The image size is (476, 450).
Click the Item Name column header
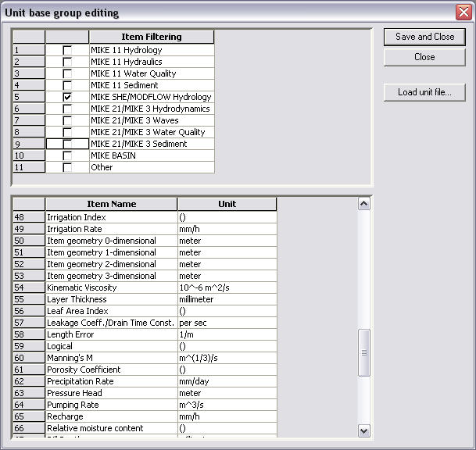point(111,204)
